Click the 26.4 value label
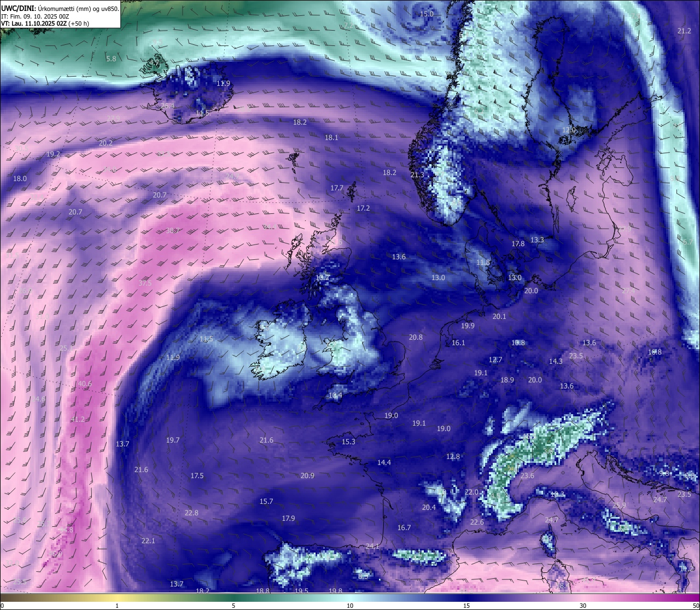700x610 pixels. [168, 106]
